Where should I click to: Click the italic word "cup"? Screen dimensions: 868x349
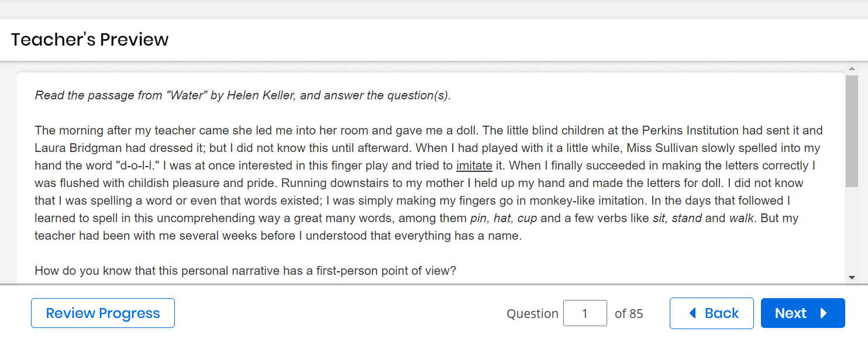(528, 218)
